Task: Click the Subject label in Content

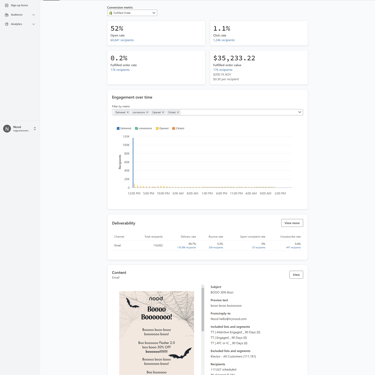Action: [x=216, y=287]
